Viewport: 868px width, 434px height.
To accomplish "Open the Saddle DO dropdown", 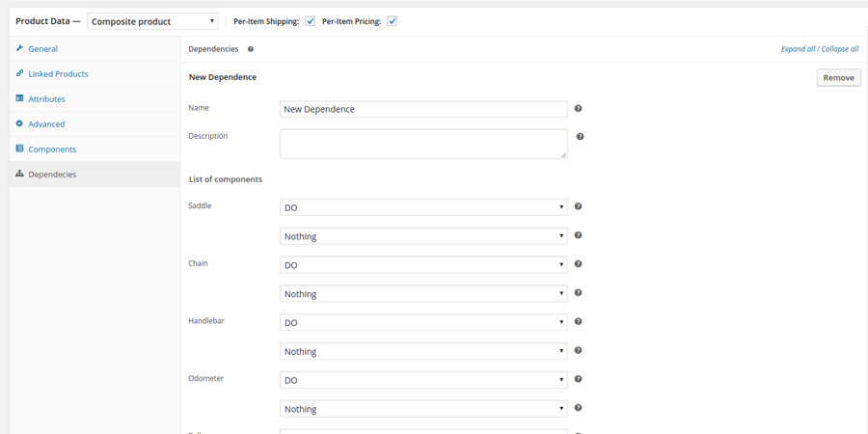I will pos(423,207).
